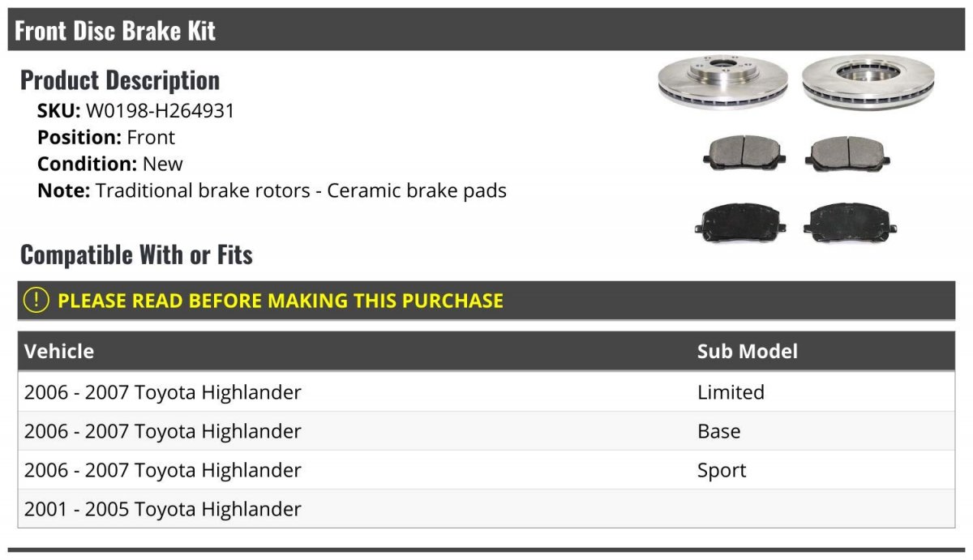This screenshot has height=560, width=973.
Task: Click the right brake rotor image
Action: point(868,82)
